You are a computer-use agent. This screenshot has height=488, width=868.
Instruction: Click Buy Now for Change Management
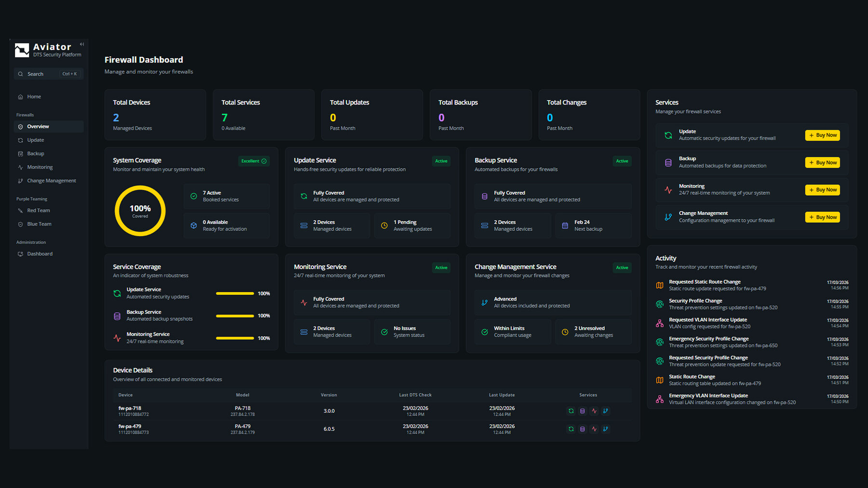click(x=822, y=217)
